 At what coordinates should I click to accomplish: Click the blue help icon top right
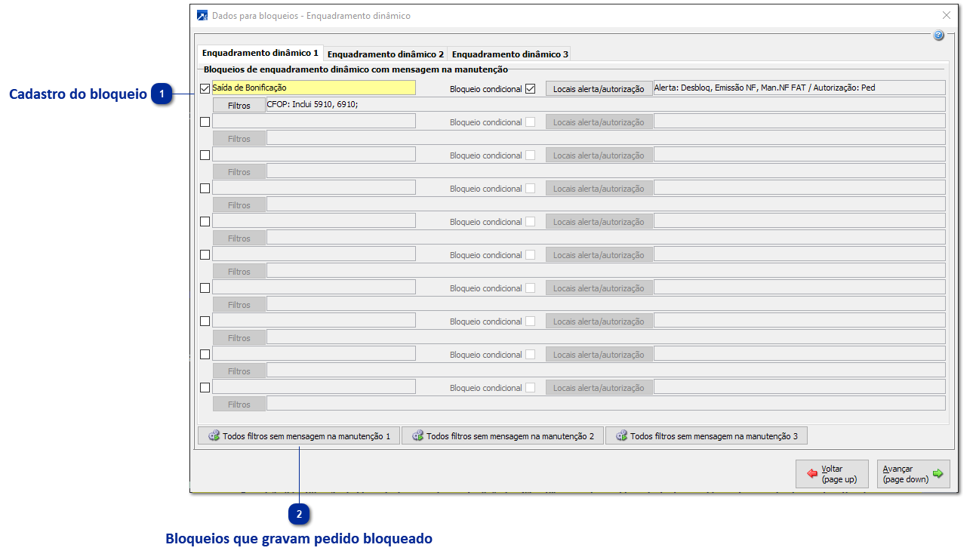click(x=938, y=35)
